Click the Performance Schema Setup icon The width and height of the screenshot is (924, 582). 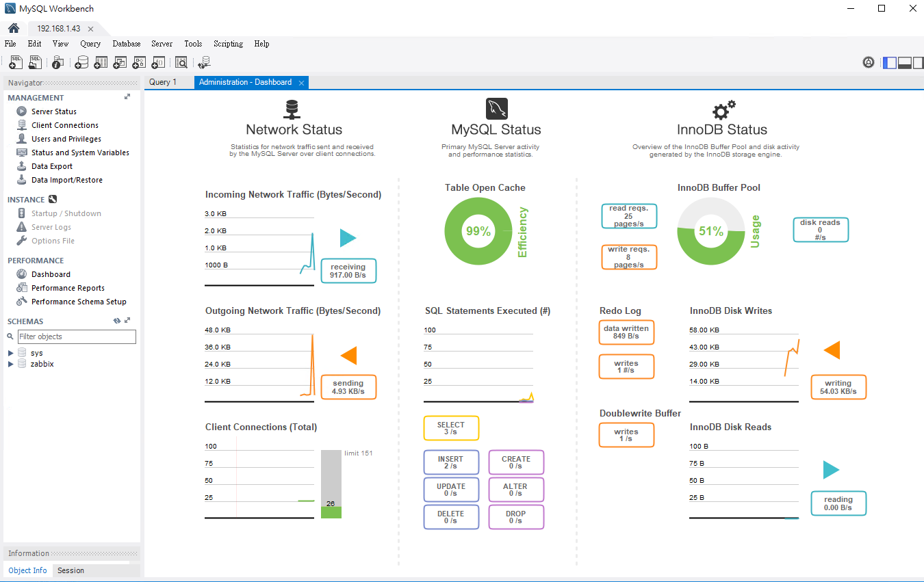(x=22, y=302)
